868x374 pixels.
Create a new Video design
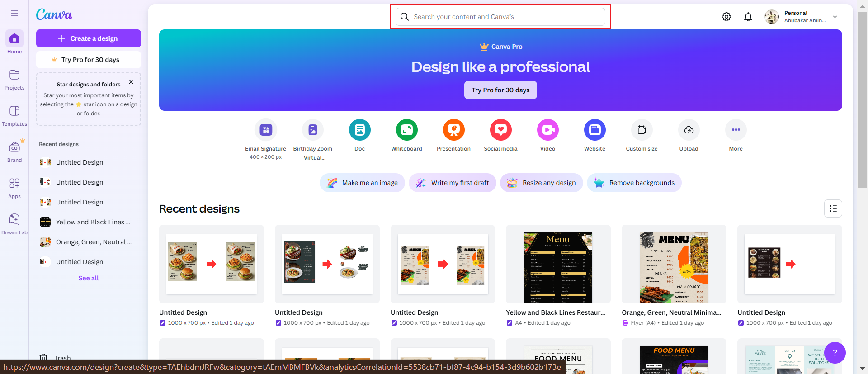pyautogui.click(x=548, y=130)
